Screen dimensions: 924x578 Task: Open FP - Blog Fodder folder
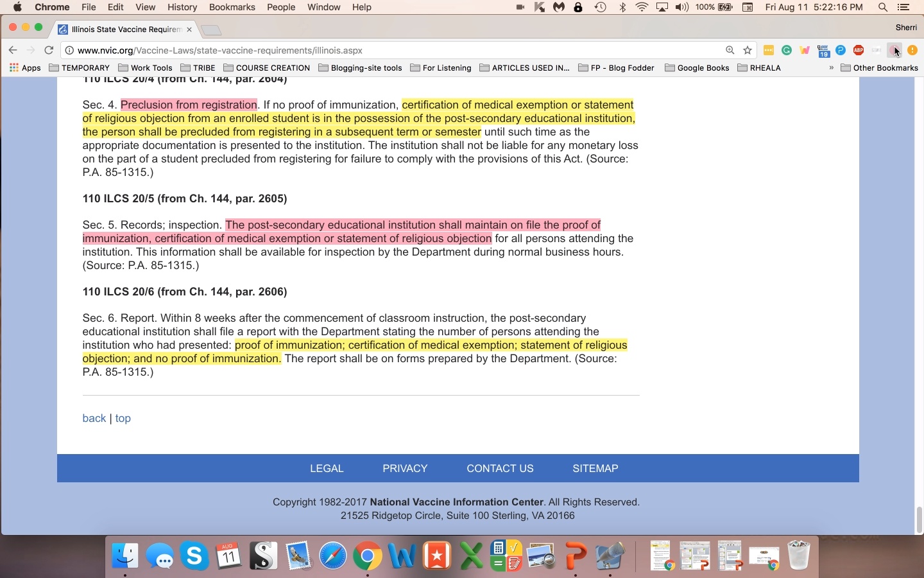617,67
